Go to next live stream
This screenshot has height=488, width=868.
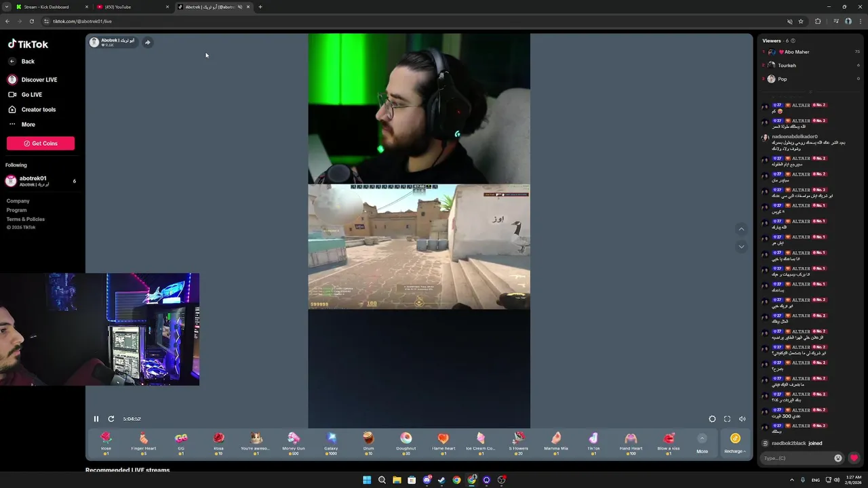point(741,247)
